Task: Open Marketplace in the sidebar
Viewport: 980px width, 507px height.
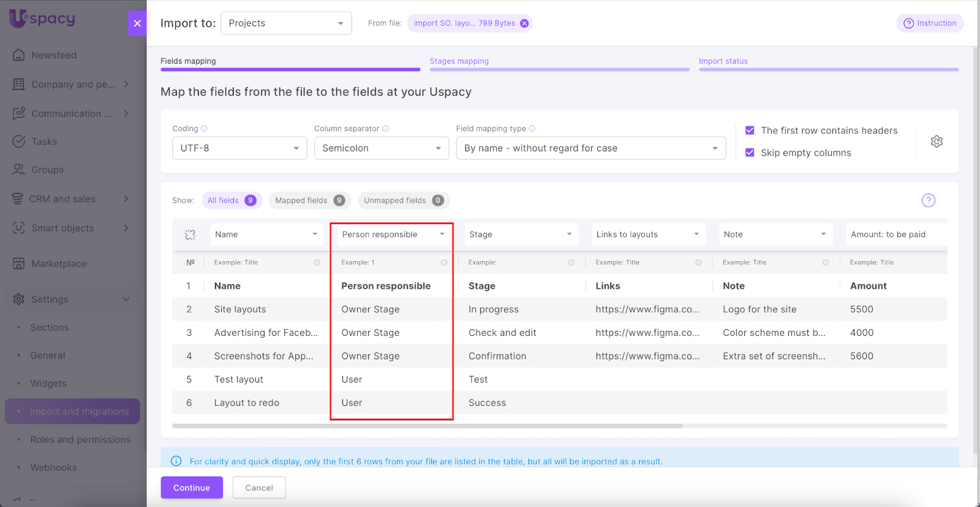Action: 59,264
